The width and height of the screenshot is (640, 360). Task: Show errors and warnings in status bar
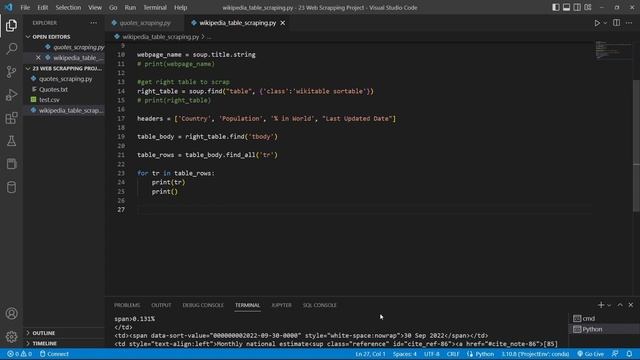tap(19, 354)
